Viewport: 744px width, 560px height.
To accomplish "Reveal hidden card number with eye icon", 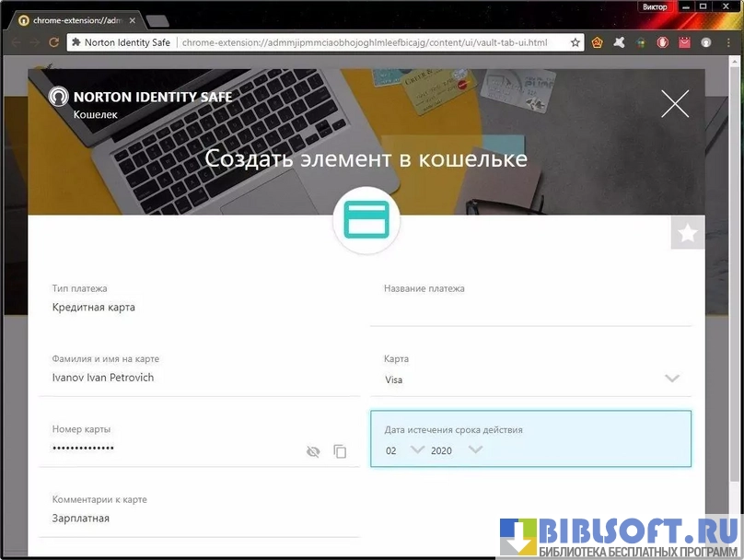I will click(x=313, y=451).
